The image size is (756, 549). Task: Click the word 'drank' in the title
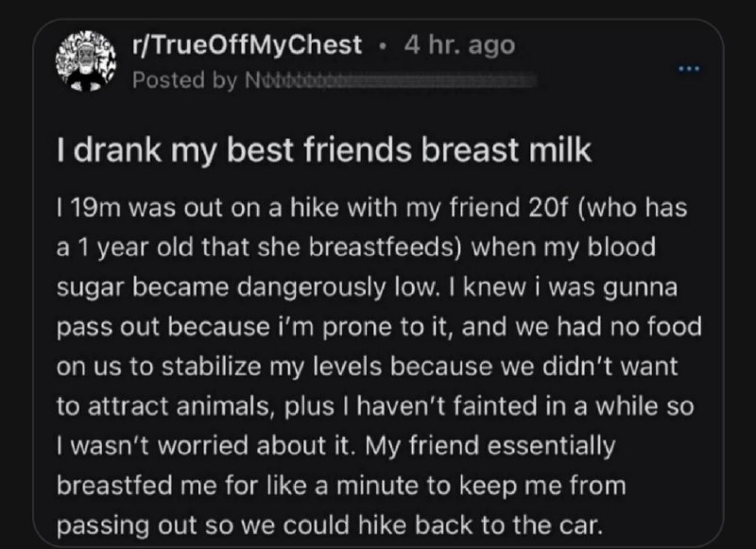(117, 150)
